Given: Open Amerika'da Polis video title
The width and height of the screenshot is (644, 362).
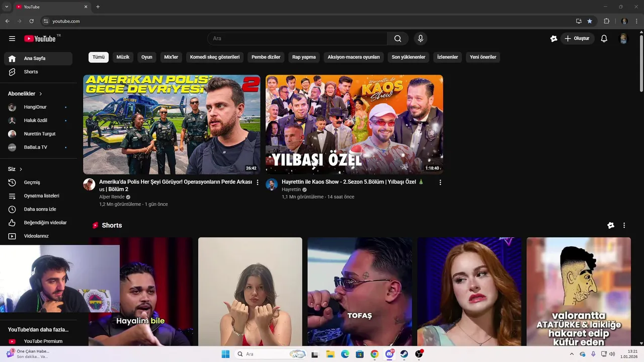Looking at the screenshot, I should click(176, 186).
